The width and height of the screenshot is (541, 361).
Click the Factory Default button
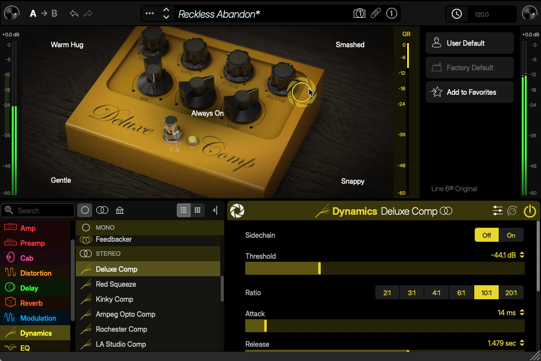(470, 68)
